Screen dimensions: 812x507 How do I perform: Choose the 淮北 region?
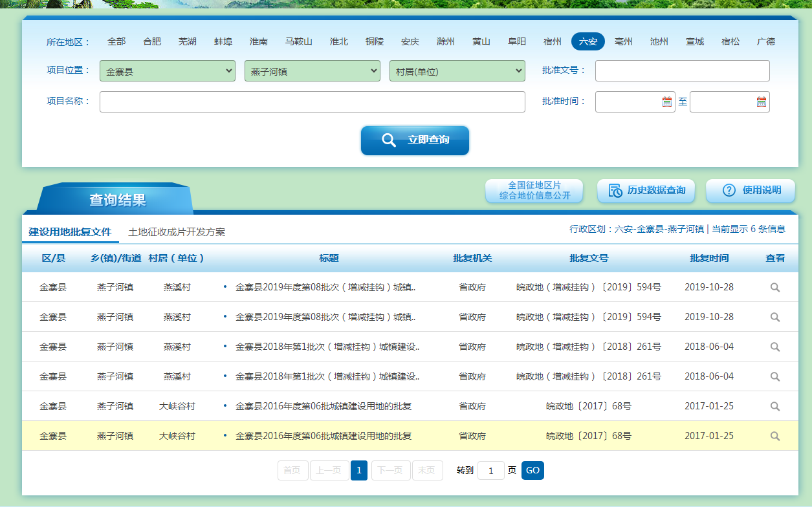[339, 41]
